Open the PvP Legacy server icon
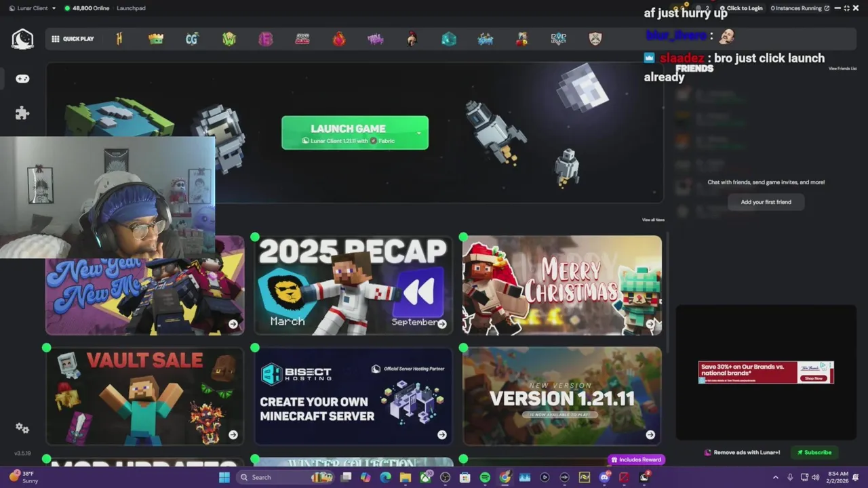Image resolution: width=868 pixels, height=488 pixels. click(x=558, y=39)
